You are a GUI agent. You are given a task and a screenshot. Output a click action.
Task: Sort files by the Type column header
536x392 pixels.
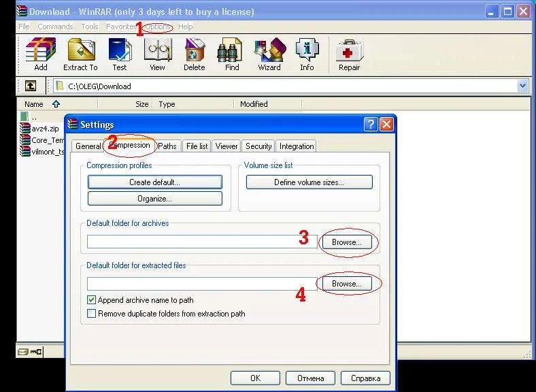(x=193, y=104)
